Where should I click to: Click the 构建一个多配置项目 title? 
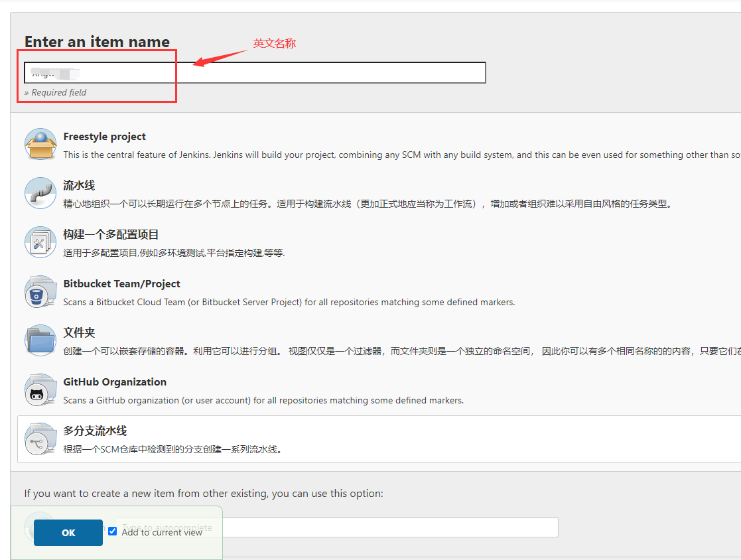(111, 234)
